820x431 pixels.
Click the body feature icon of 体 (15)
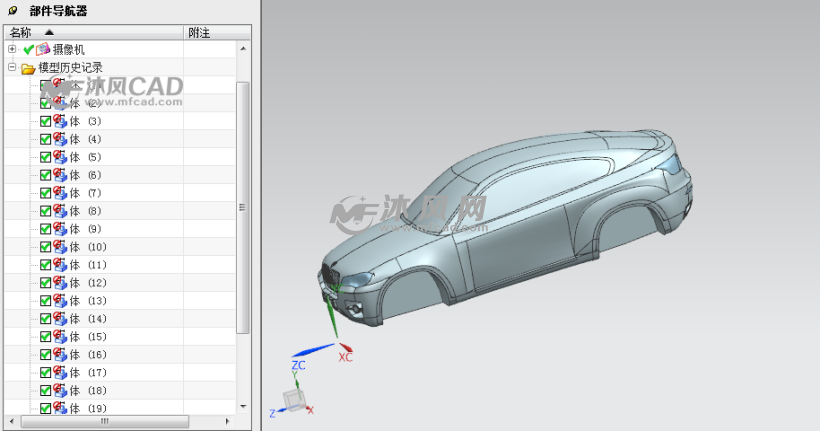pyautogui.click(x=60, y=337)
